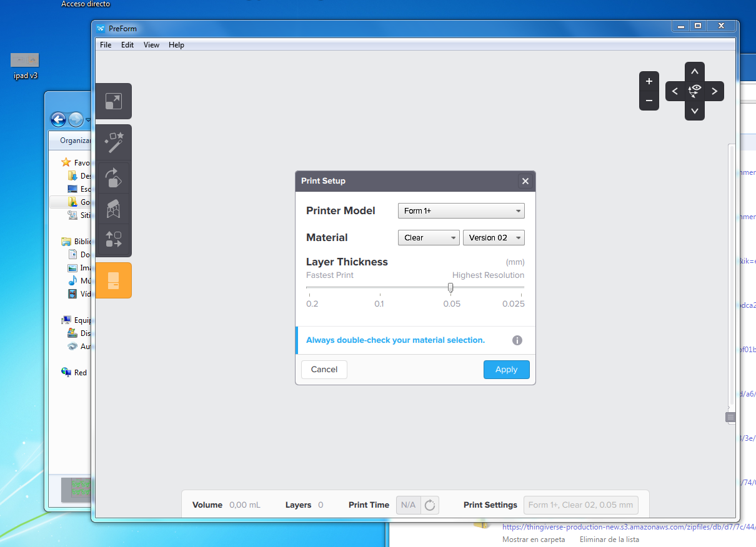Open the Edit menu
Image resolution: width=756 pixels, height=547 pixels.
point(127,45)
